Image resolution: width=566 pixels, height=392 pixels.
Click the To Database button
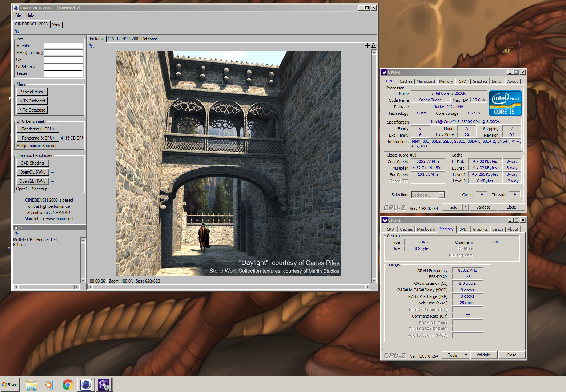(x=32, y=110)
